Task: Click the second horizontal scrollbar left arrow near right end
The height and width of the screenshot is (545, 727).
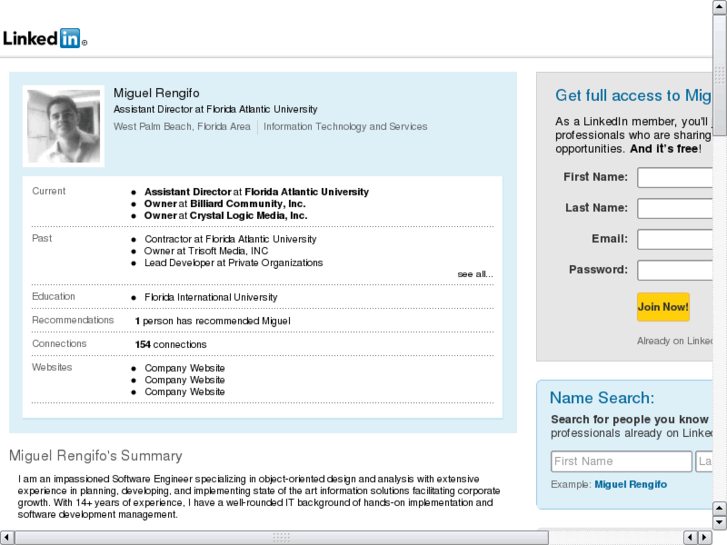Action: pos(690,537)
